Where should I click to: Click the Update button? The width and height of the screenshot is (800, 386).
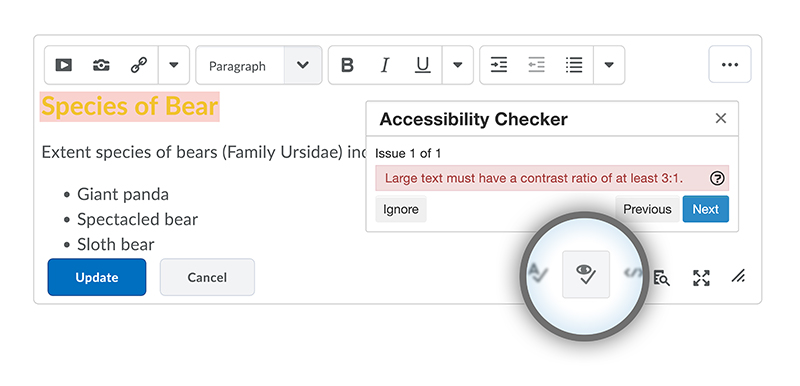coord(97,277)
